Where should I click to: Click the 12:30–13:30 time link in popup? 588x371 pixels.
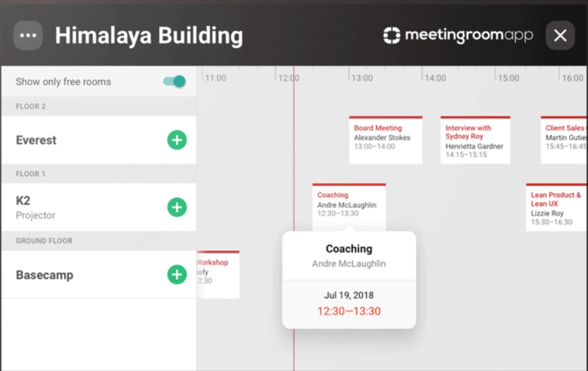coord(348,311)
